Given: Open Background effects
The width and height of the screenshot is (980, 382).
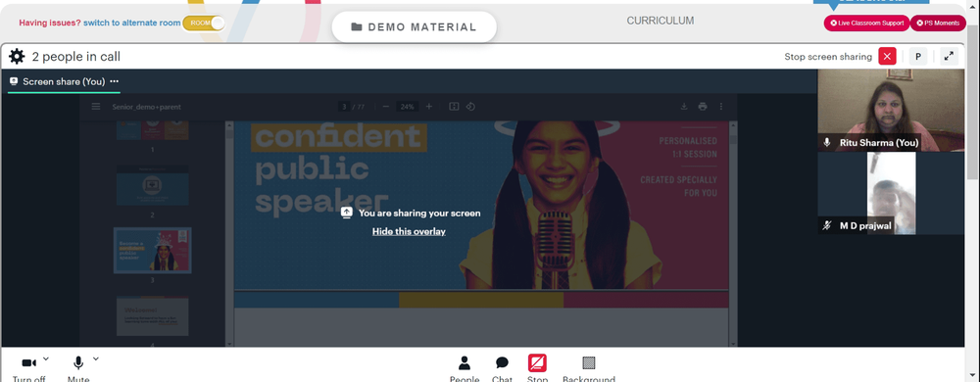Looking at the screenshot, I should (589, 368).
